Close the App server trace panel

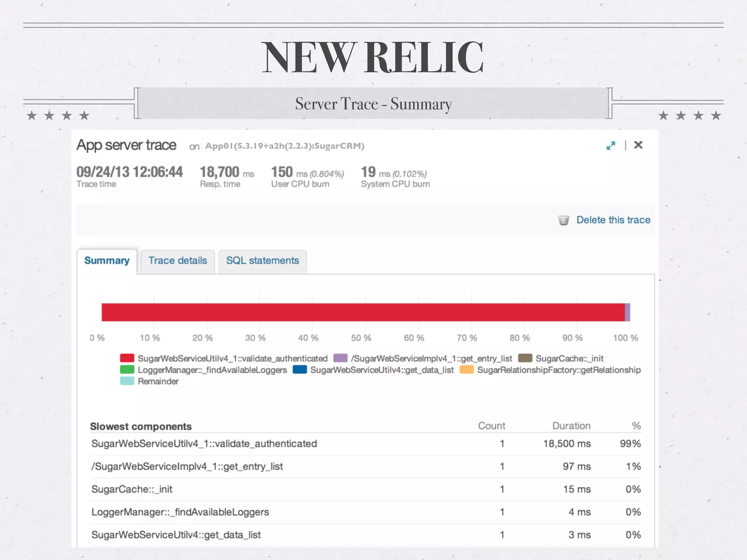638,145
